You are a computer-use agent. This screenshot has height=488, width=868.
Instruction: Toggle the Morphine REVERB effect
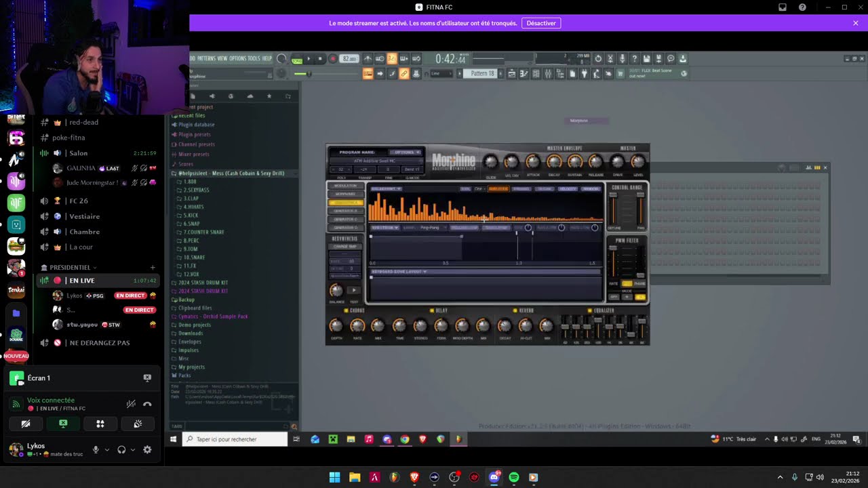pyautogui.click(x=515, y=310)
